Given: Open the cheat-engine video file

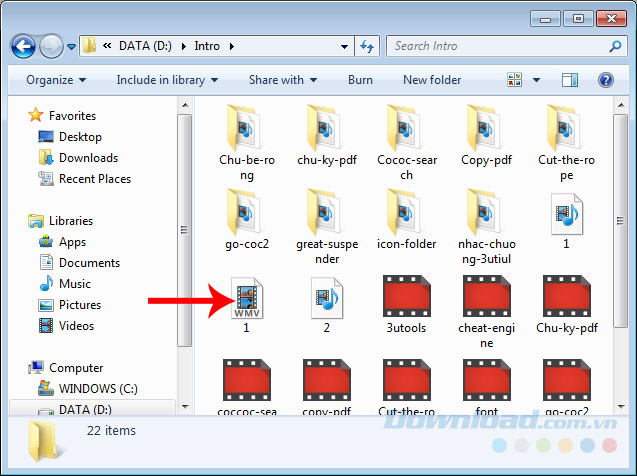Looking at the screenshot, I should pos(486,298).
